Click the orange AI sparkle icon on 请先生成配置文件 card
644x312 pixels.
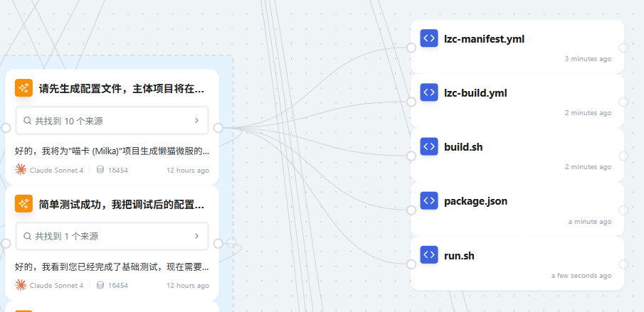[23, 88]
